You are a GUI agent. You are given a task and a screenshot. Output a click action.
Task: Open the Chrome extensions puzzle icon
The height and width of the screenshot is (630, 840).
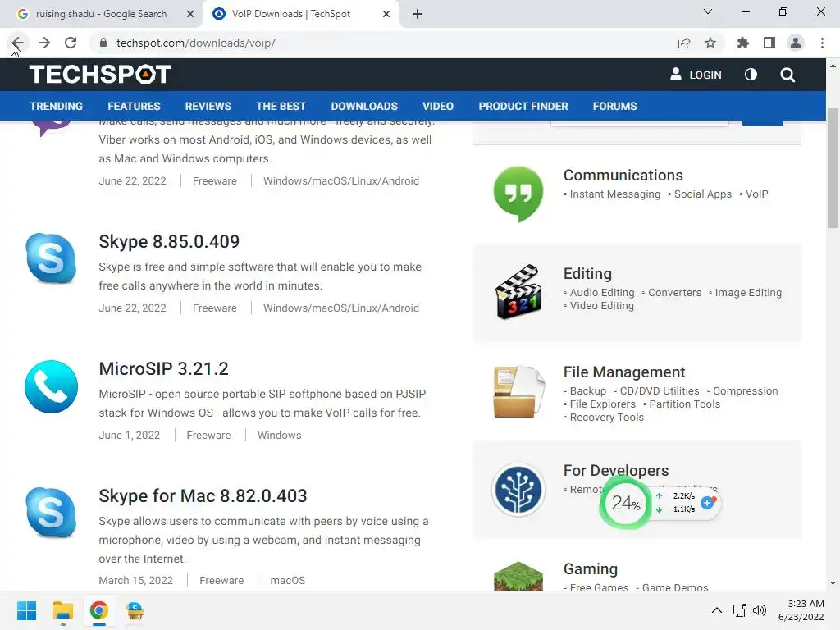[742, 43]
